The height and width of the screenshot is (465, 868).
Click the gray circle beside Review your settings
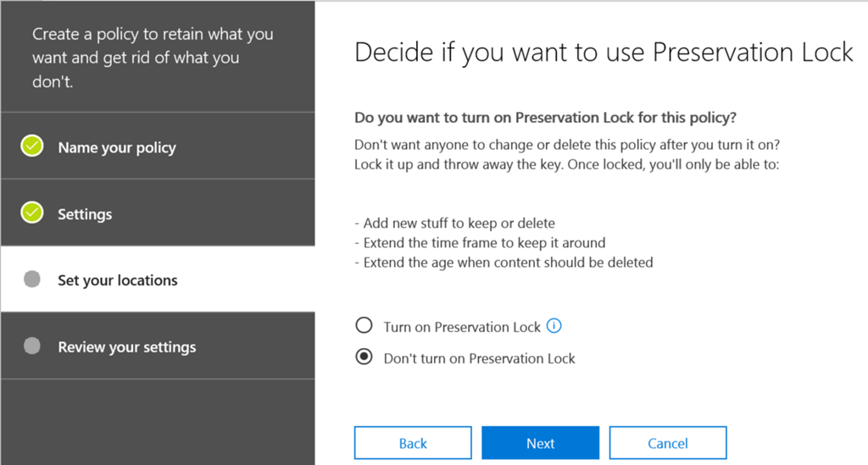coord(32,346)
